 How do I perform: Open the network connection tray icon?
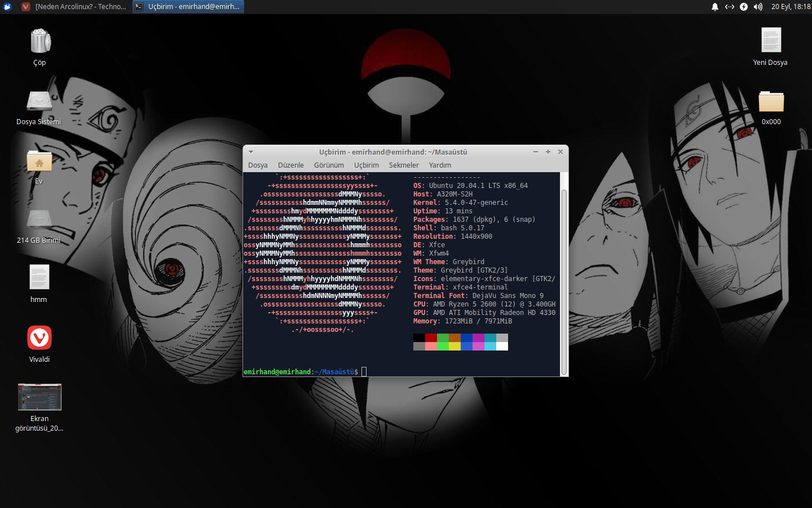(730, 7)
